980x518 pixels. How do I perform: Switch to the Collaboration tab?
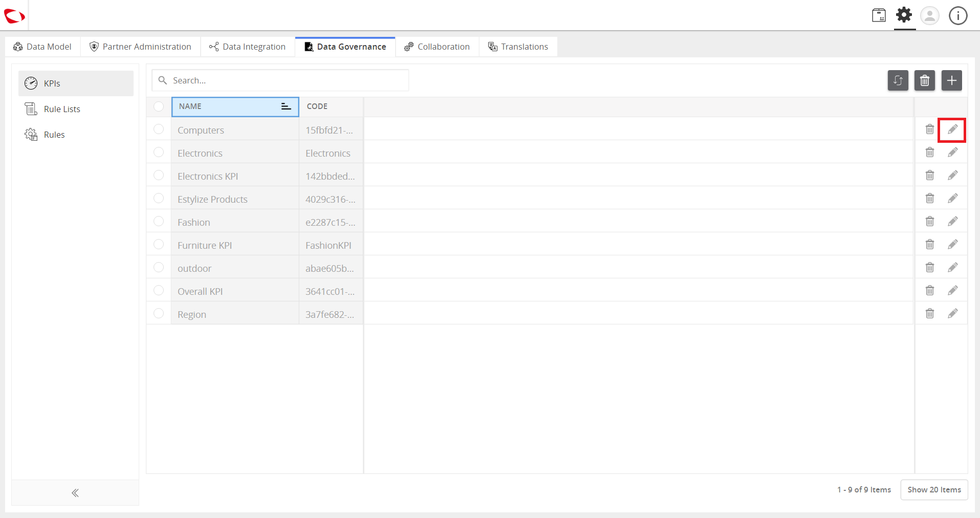pos(437,47)
